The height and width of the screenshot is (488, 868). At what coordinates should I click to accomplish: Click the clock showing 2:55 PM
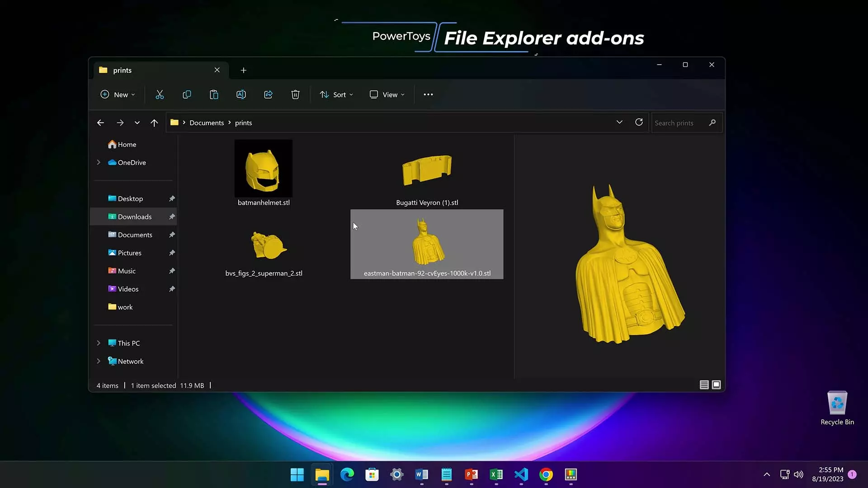[x=828, y=474]
